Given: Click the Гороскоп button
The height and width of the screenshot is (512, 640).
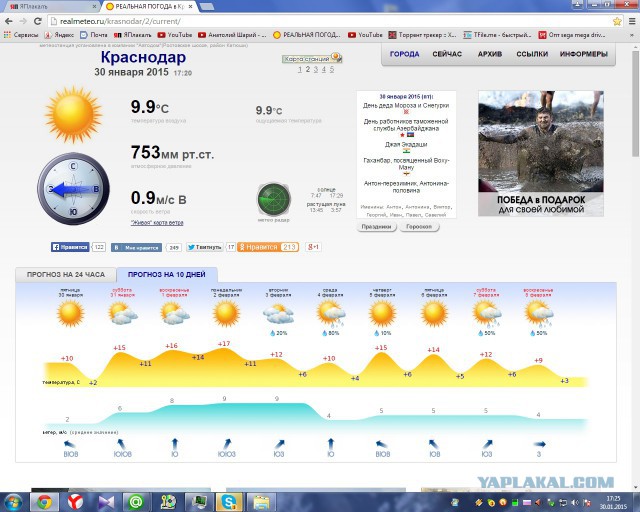Looking at the screenshot, I should [x=421, y=227].
